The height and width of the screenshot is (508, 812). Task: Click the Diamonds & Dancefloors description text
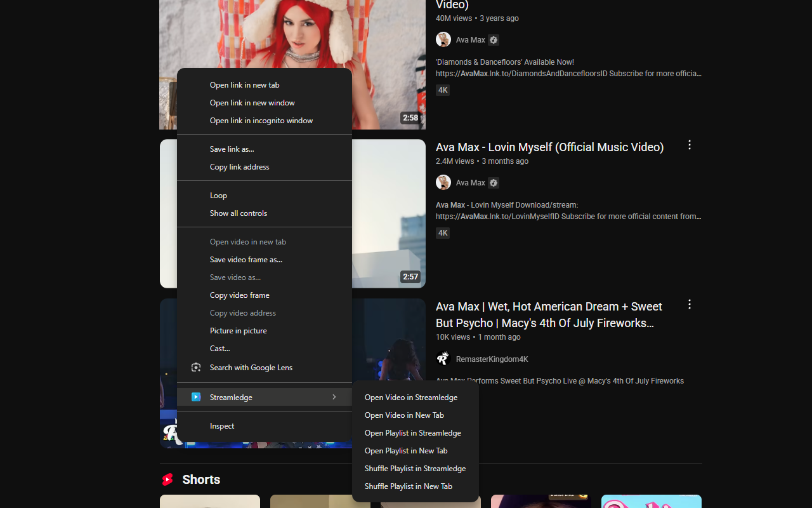[x=568, y=68]
